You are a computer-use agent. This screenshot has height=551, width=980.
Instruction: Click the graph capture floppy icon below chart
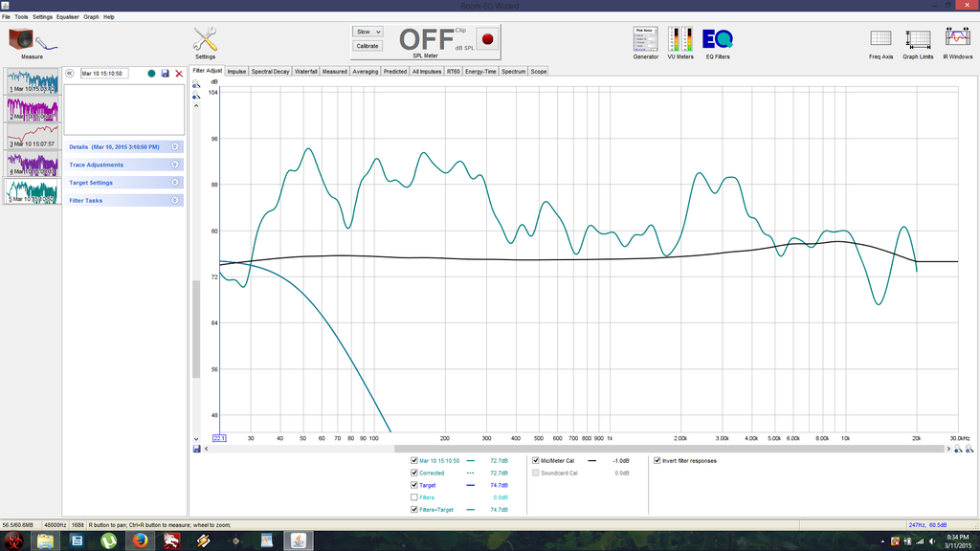click(x=197, y=449)
